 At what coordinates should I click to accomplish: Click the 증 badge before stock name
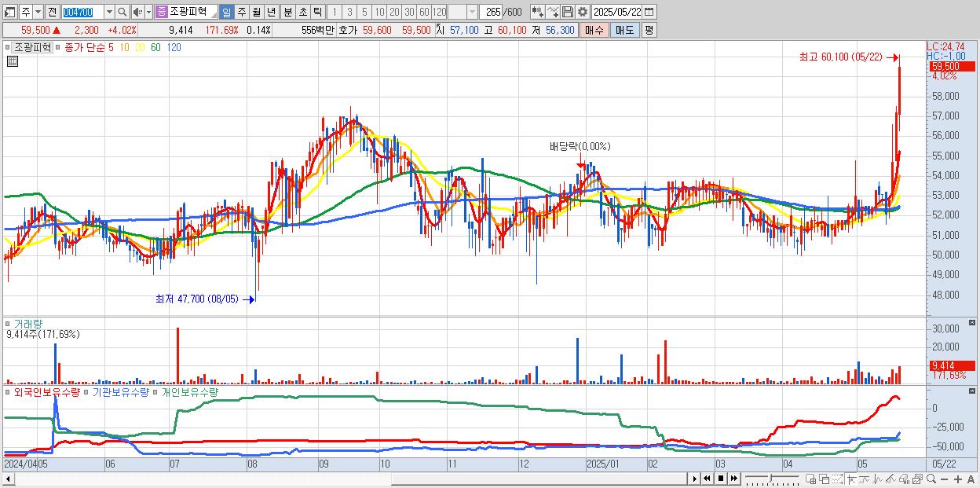[161, 12]
